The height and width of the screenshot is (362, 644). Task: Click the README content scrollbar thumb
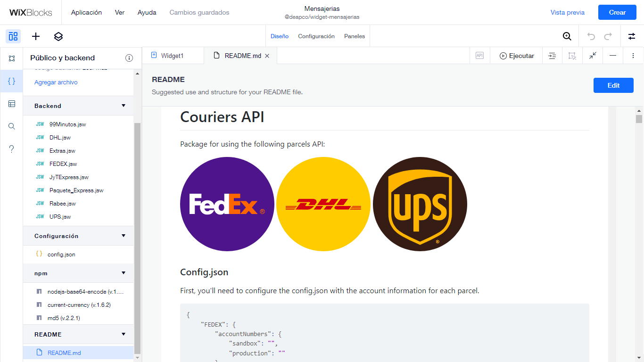pos(639,119)
